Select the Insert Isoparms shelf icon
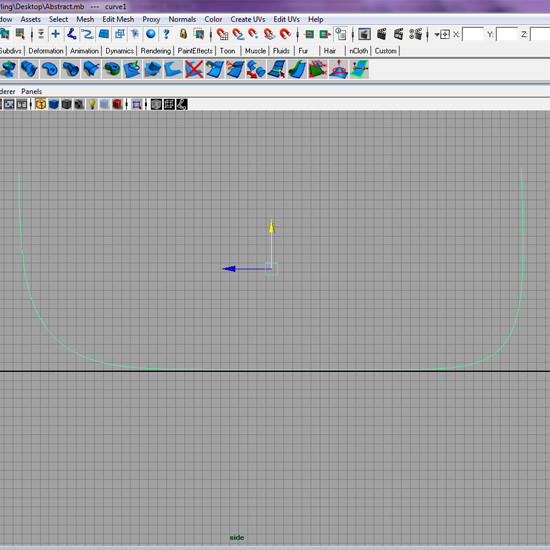The width and height of the screenshot is (550, 550). (276, 69)
